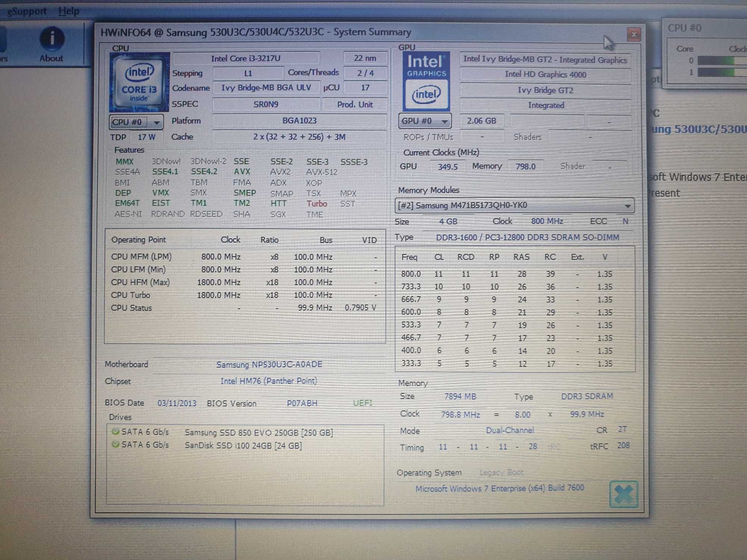The width and height of the screenshot is (747, 560).
Task: Select the Intel Core i3-3217U name field
Action: coord(246,59)
